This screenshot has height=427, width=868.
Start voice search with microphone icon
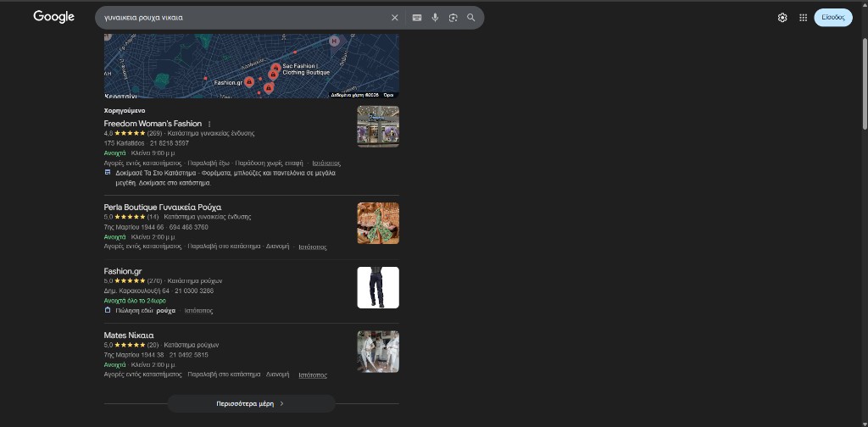pyautogui.click(x=435, y=18)
